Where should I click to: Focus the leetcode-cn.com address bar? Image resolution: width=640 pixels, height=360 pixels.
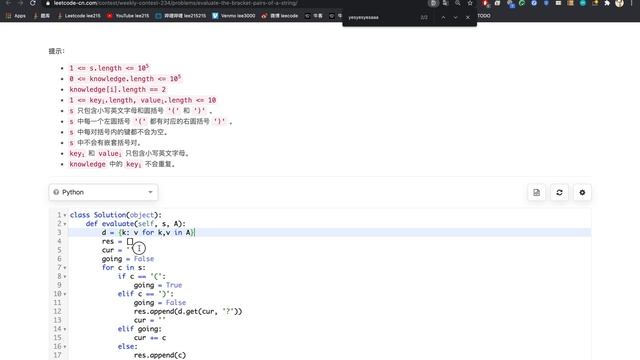(x=176, y=3)
